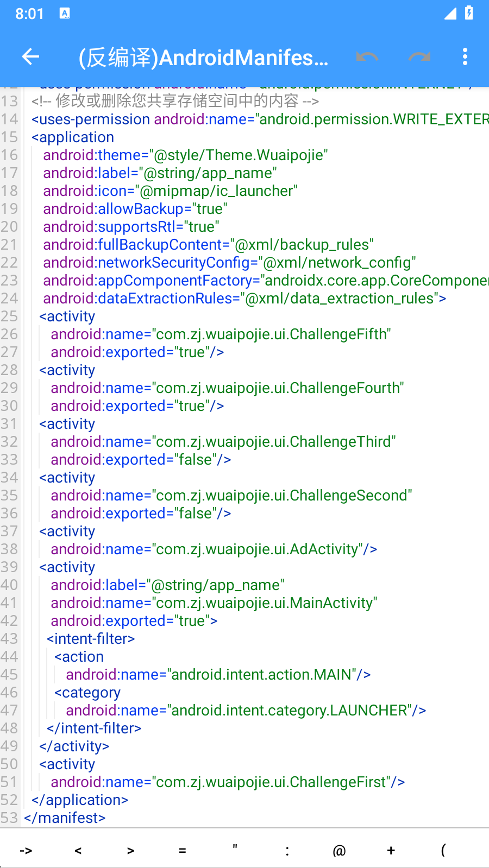Tap the back arrow in header

pos(31,56)
